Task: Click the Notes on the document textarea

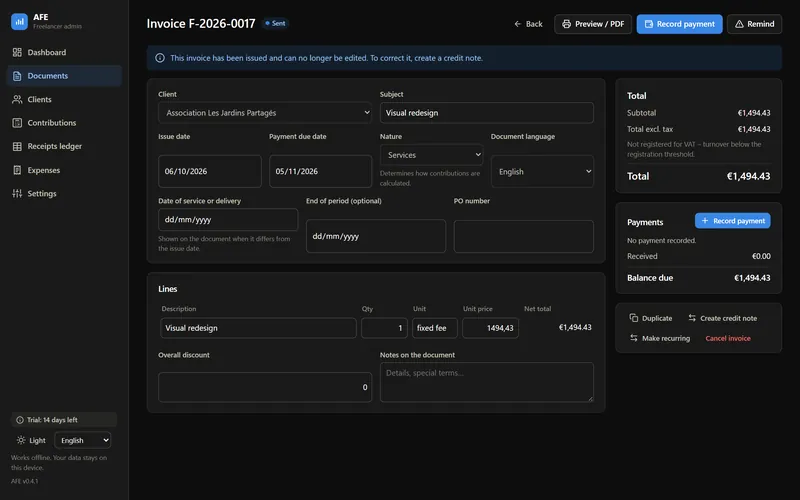Action: click(x=487, y=382)
